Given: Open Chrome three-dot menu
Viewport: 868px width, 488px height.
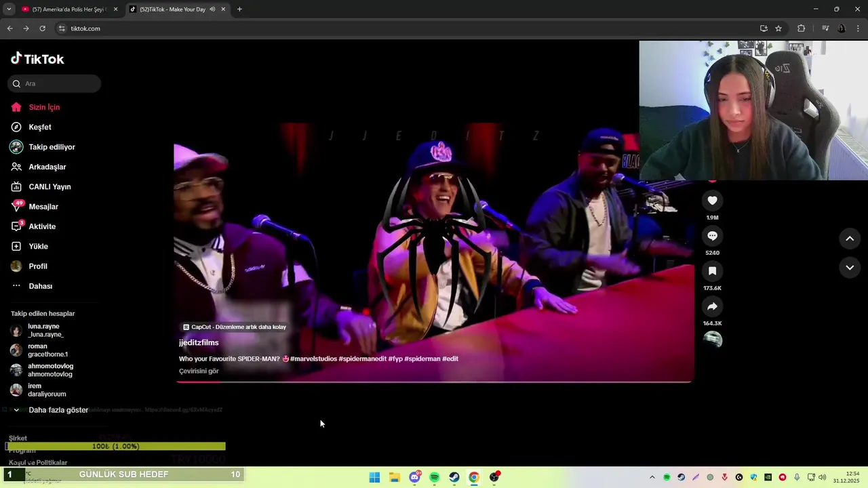Looking at the screenshot, I should tap(859, 28).
